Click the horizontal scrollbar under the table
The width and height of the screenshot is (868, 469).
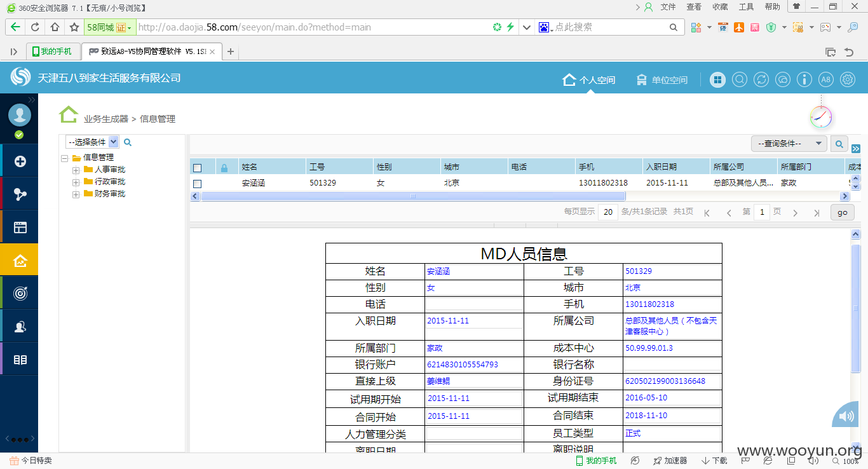pyautogui.click(x=413, y=196)
